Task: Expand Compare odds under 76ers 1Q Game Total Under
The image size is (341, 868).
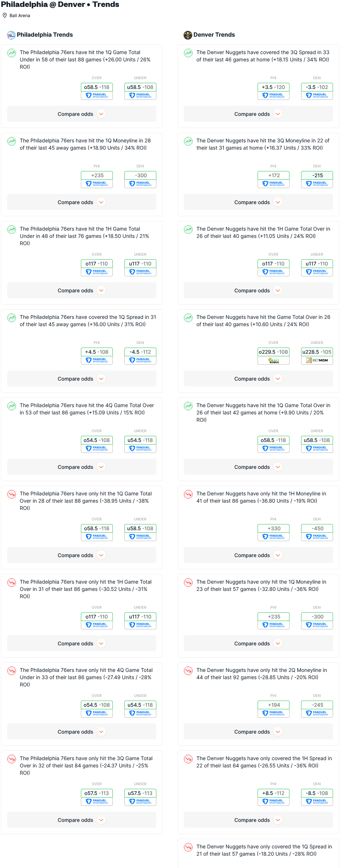Action: point(82,114)
